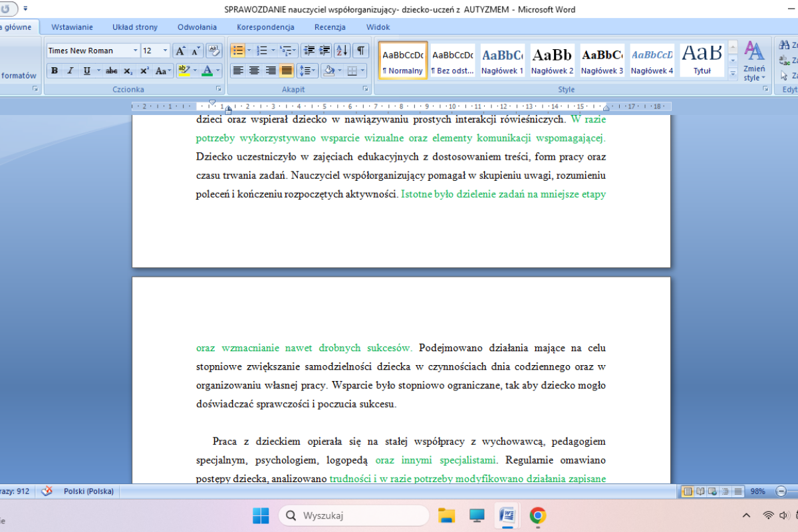The image size is (798, 532).
Task: Click the Grow Font icon
Action: (x=180, y=51)
